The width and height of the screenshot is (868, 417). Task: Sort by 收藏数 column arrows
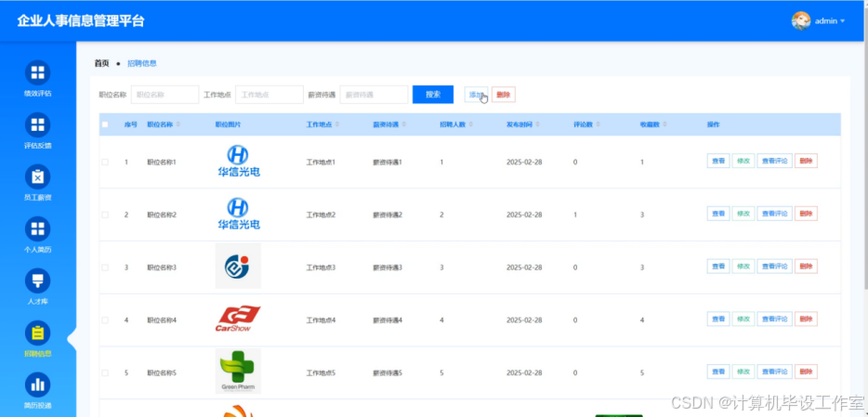coord(664,125)
